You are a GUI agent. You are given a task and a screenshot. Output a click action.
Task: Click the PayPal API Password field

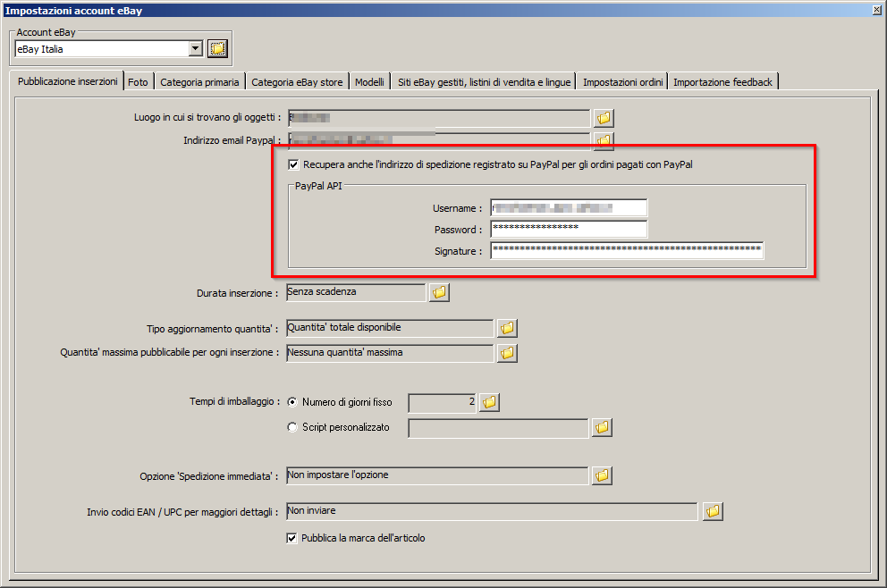coord(569,229)
